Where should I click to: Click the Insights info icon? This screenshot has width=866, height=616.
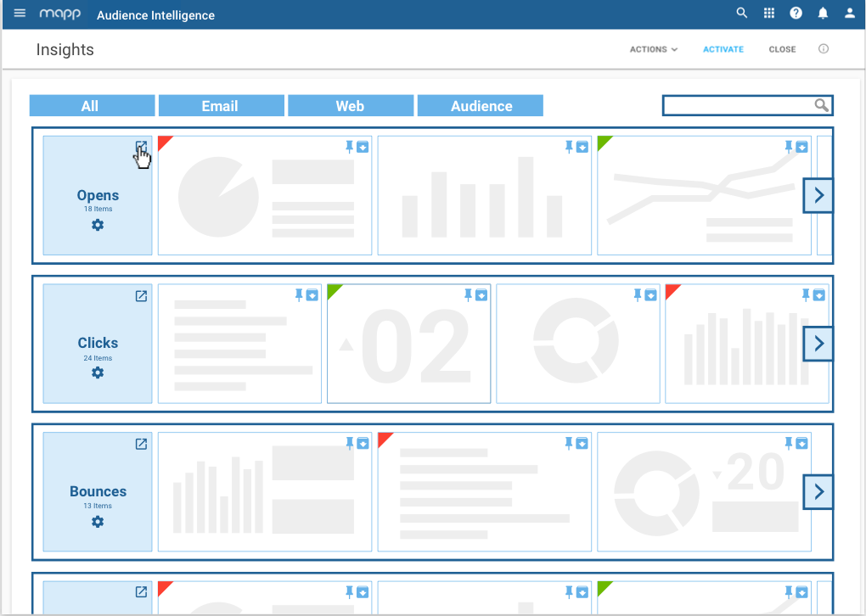click(x=824, y=49)
